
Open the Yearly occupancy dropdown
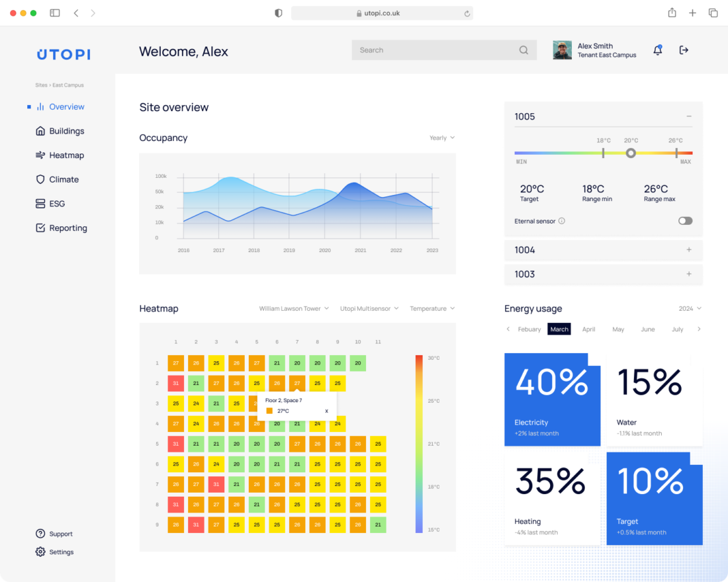tap(442, 138)
